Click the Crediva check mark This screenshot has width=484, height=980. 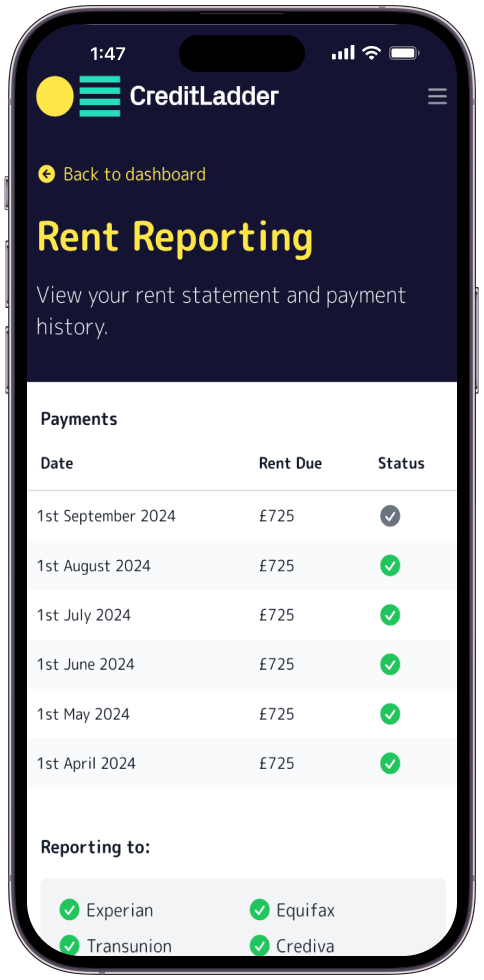tap(260, 946)
